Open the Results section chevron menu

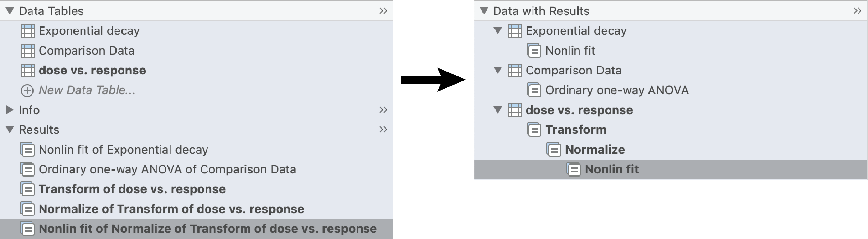pyautogui.click(x=383, y=129)
